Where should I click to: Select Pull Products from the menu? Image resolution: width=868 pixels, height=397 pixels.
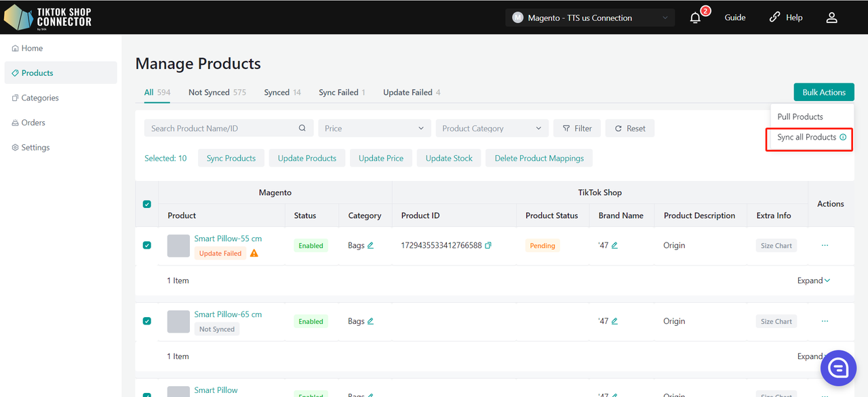tap(800, 117)
